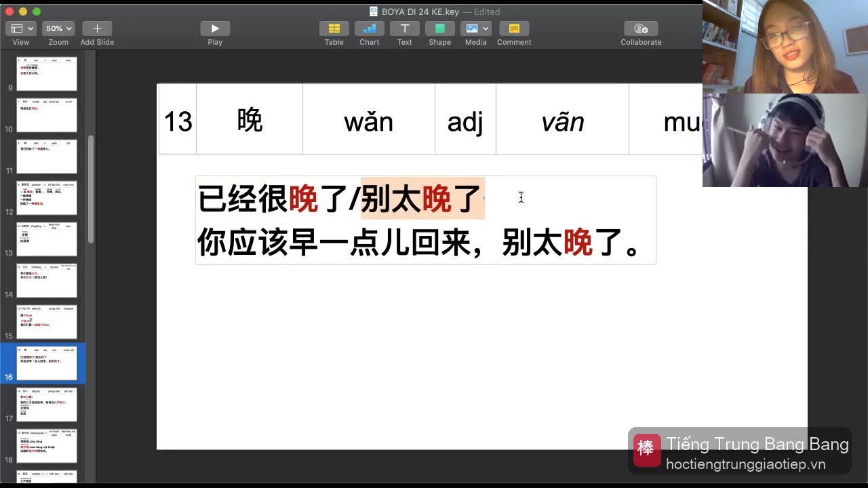Screen dimensions: 868x488
Task: Click the top webcam video of woman
Action: pyautogui.click(x=785, y=47)
